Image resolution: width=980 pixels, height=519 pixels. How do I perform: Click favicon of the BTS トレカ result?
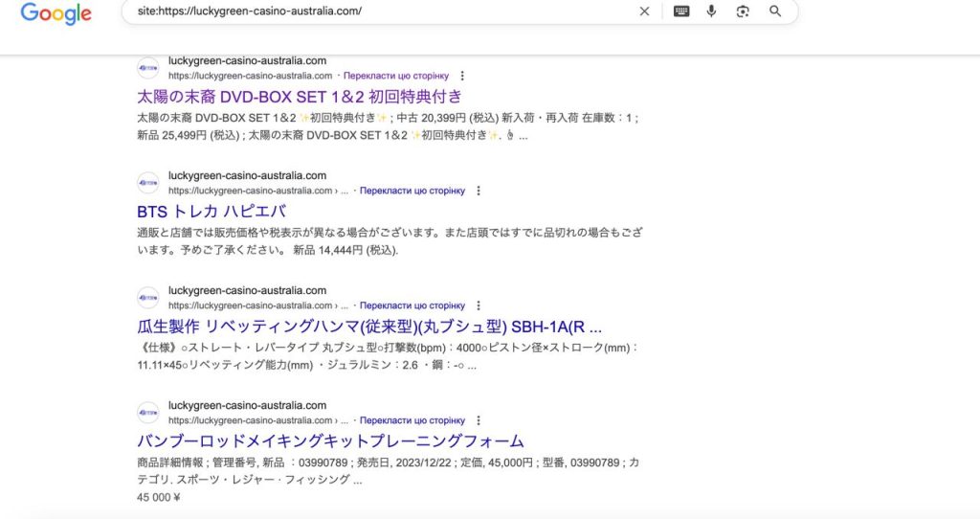[148, 183]
